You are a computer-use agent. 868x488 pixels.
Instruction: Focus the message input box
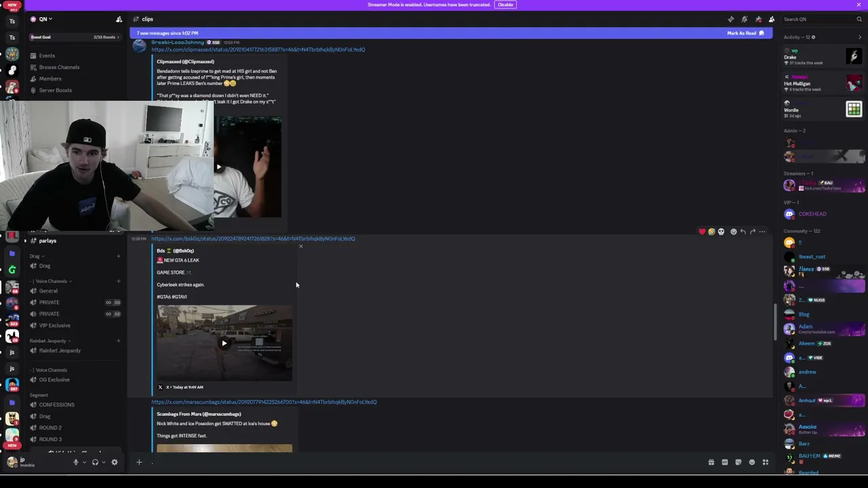coord(427,462)
